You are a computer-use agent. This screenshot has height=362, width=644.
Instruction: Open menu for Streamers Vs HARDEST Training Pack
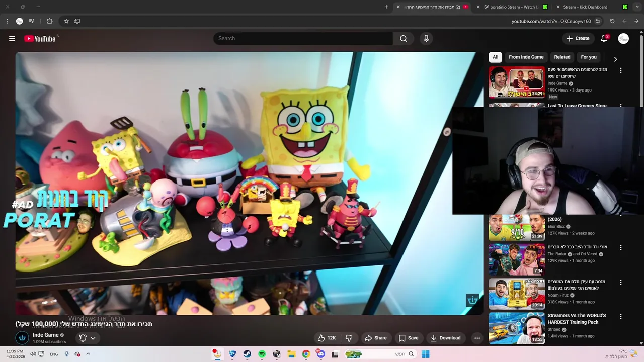point(621,317)
